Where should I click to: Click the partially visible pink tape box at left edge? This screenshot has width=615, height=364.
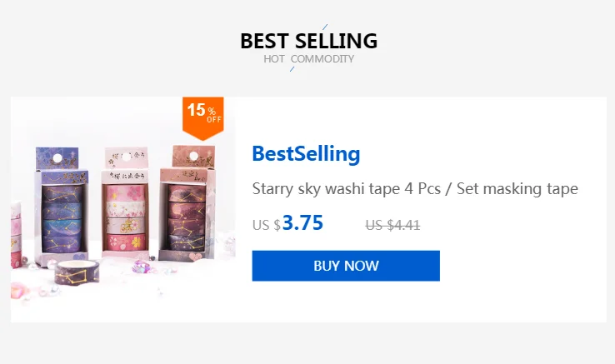coord(16,235)
